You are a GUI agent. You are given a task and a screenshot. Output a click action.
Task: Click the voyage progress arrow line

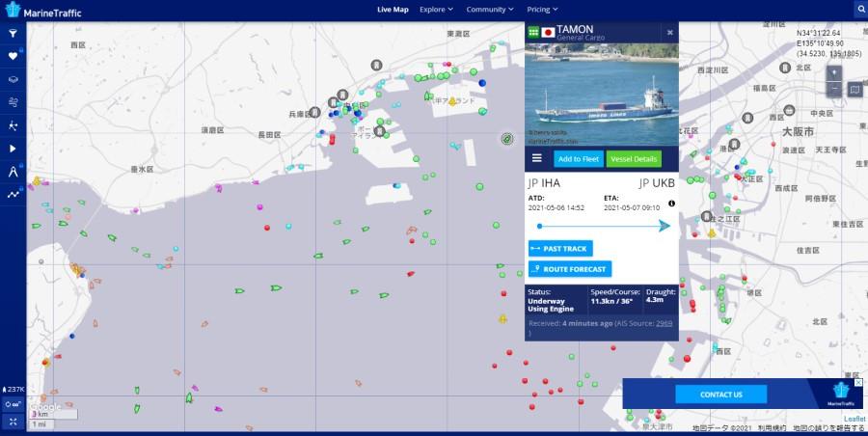(x=604, y=226)
